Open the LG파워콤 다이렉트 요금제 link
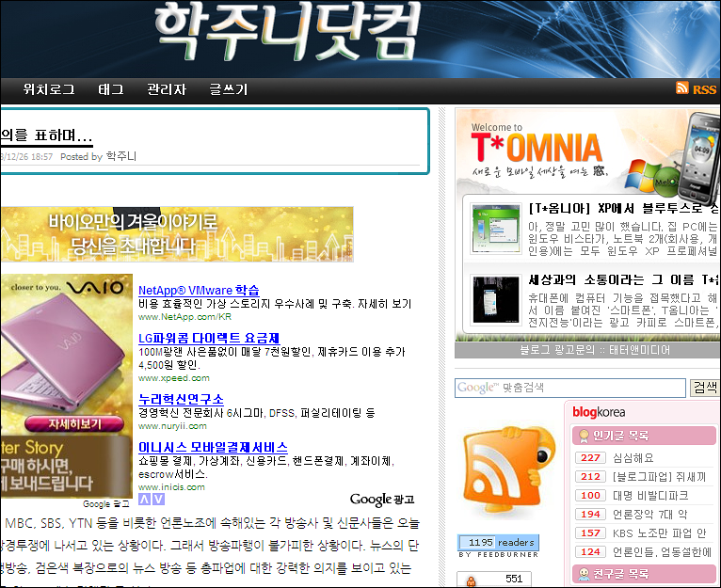The image size is (721, 588). pyautogui.click(x=209, y=339)
